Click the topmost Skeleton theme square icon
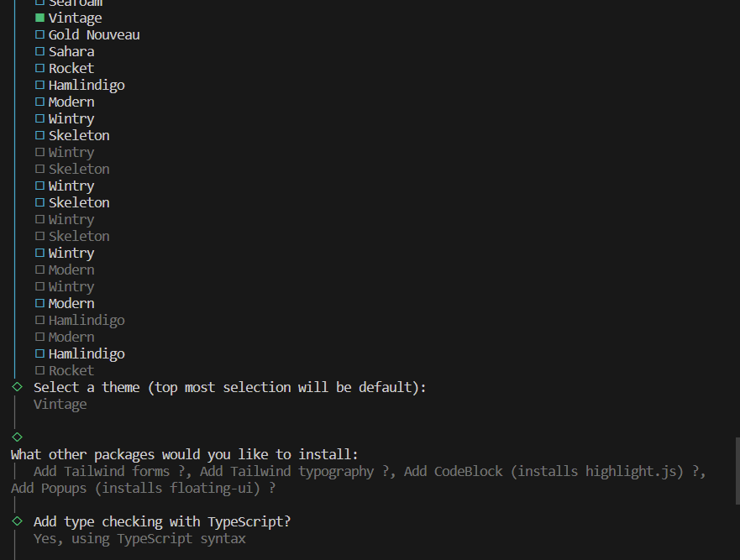 39,135
